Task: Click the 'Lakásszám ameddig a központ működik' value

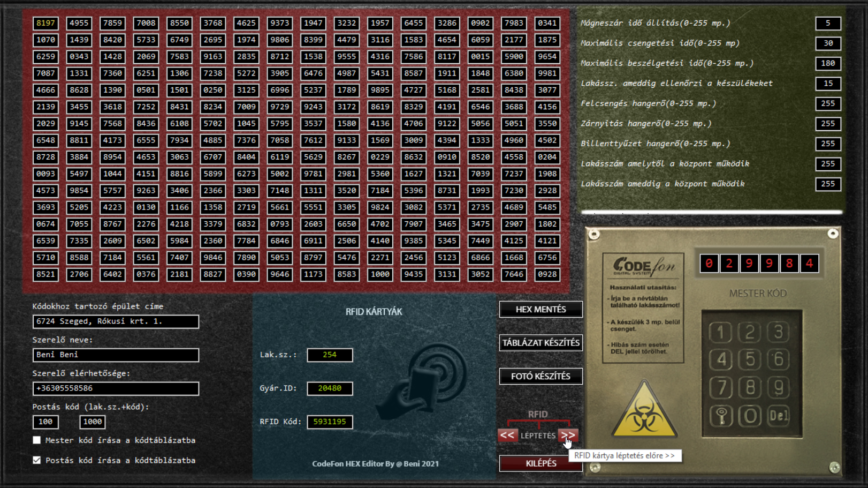Action: (828, 184)
